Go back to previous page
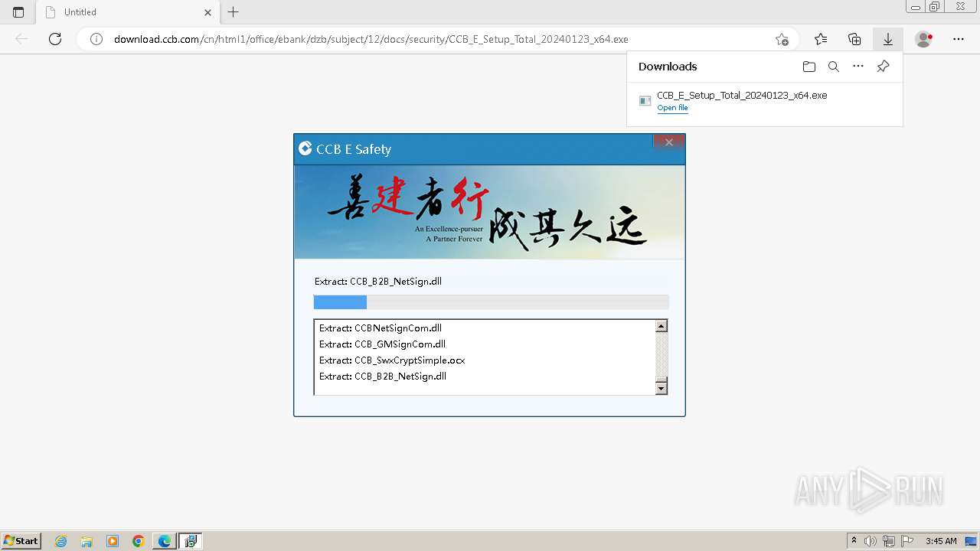Viewport: 980px width, 551px height. (21, 39)
